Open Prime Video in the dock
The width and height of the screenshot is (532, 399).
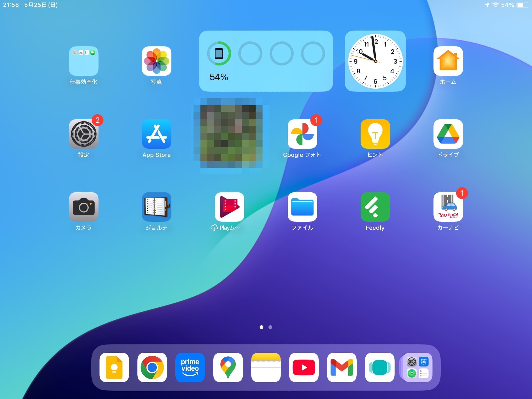[190, 367]
